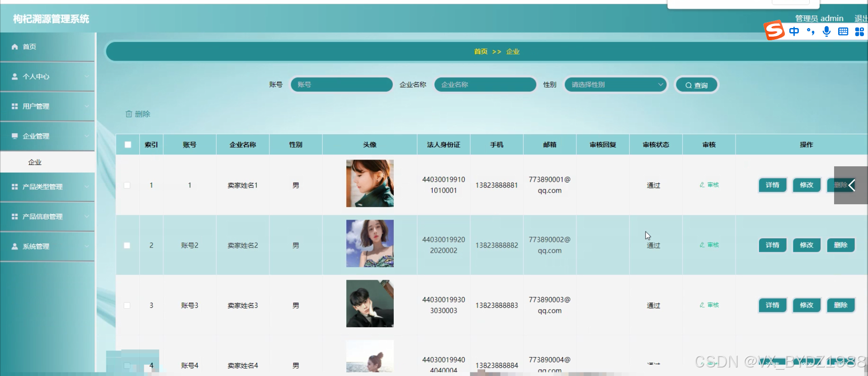Click the Sogou microphone voice input icon
The height and width of the screenshot is (376, 868).
[x=826, y=31]
